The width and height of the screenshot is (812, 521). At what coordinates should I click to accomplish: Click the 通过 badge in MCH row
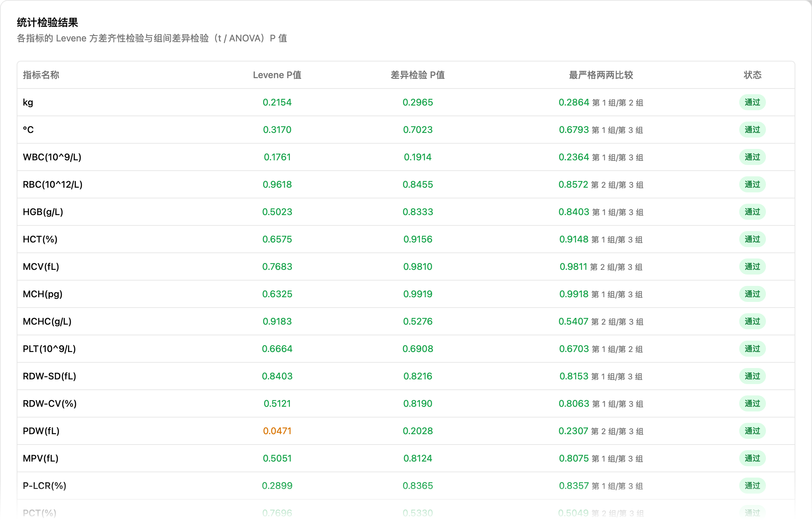point(753,294)
